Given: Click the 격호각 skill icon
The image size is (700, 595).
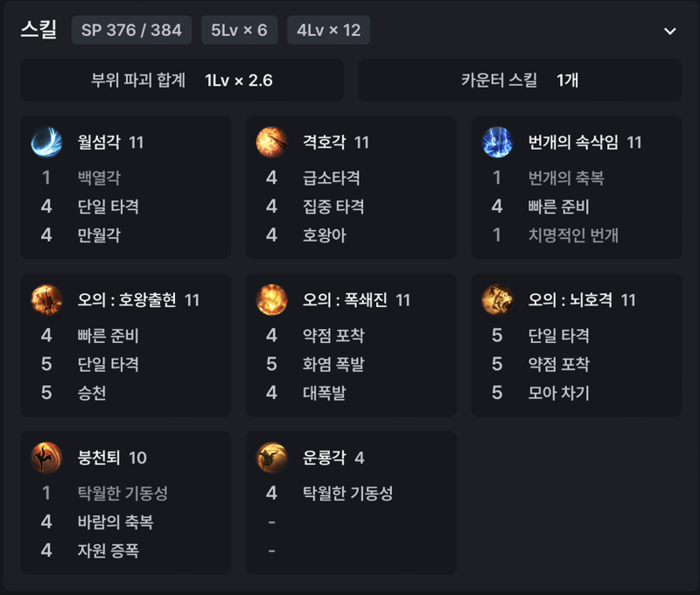Looking at the screenshot, I should 271,143.
